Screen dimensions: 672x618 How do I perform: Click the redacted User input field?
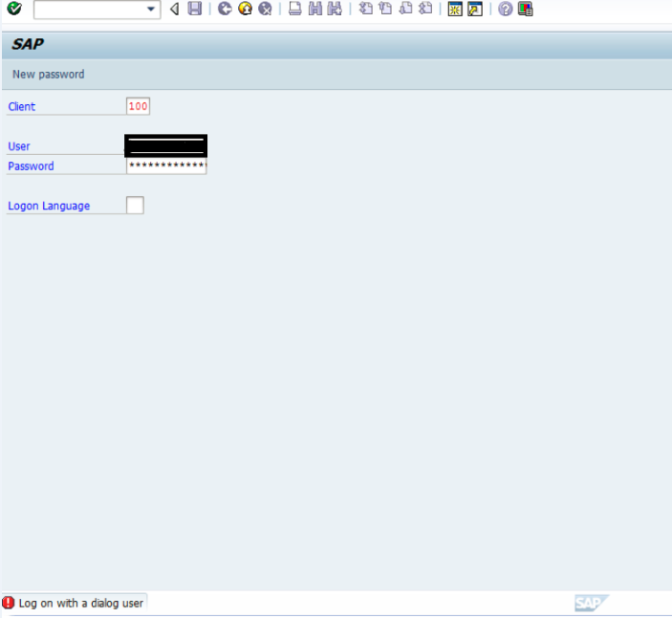[166, 145]
